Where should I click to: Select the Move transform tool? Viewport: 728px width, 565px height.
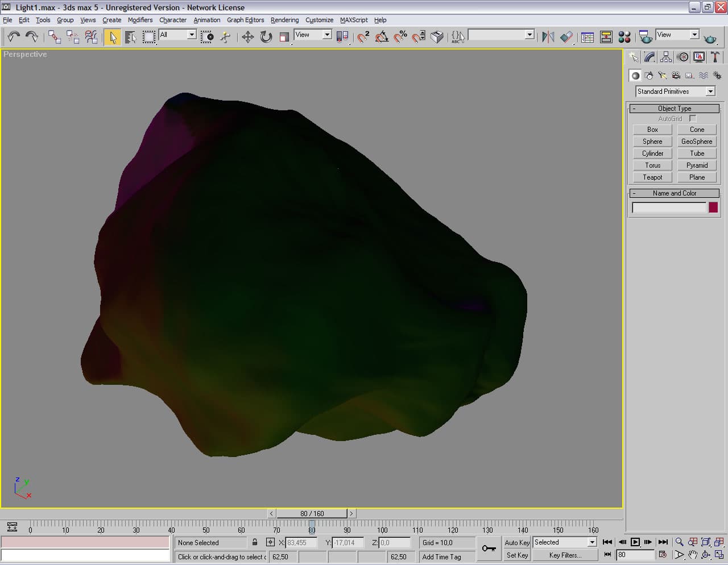pos(247,37)
